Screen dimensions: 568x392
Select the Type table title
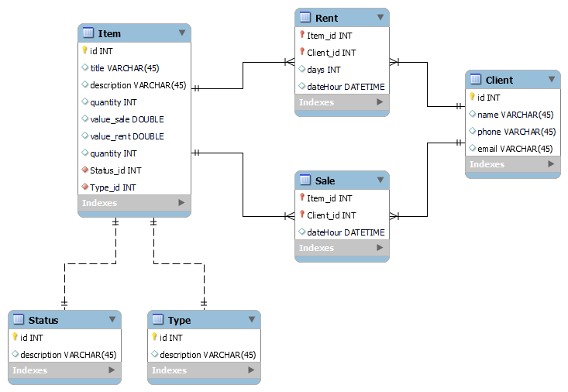click(179, 321)
